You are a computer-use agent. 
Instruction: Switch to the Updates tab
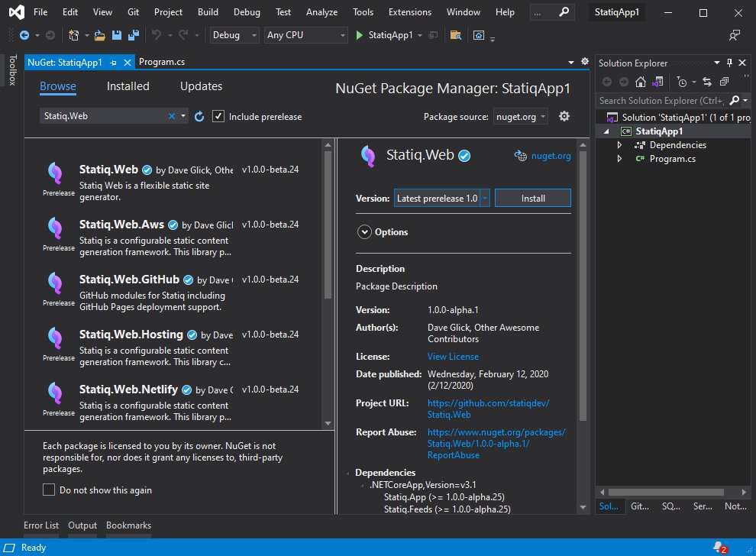(201, 86)
